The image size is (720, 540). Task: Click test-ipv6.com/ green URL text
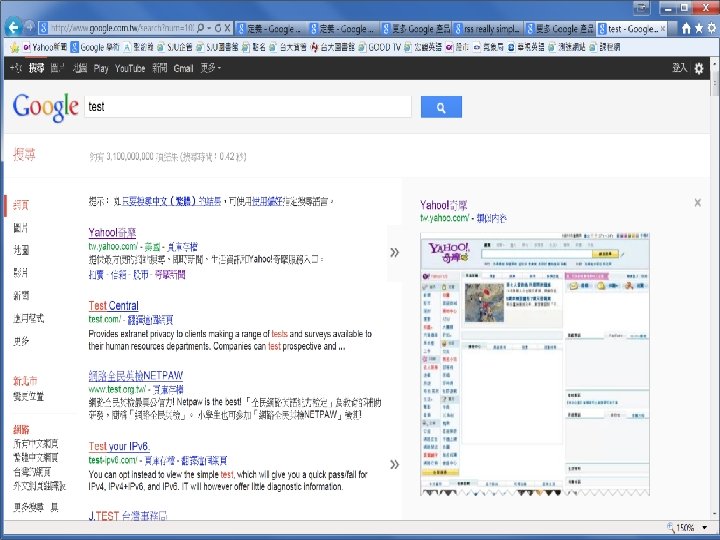pos(112,460)
